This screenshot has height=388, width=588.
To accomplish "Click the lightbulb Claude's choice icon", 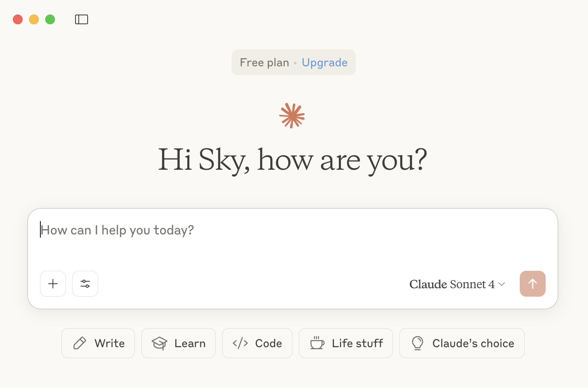I will (418, 343).
